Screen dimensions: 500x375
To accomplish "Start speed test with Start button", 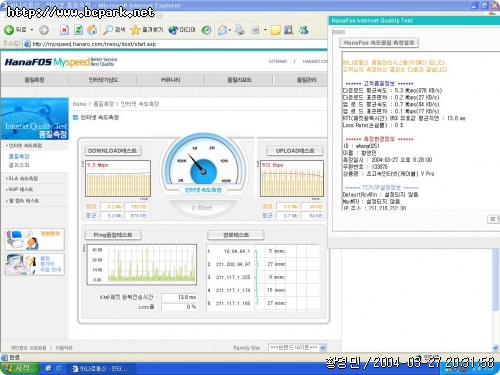I will tap(203, 208).
